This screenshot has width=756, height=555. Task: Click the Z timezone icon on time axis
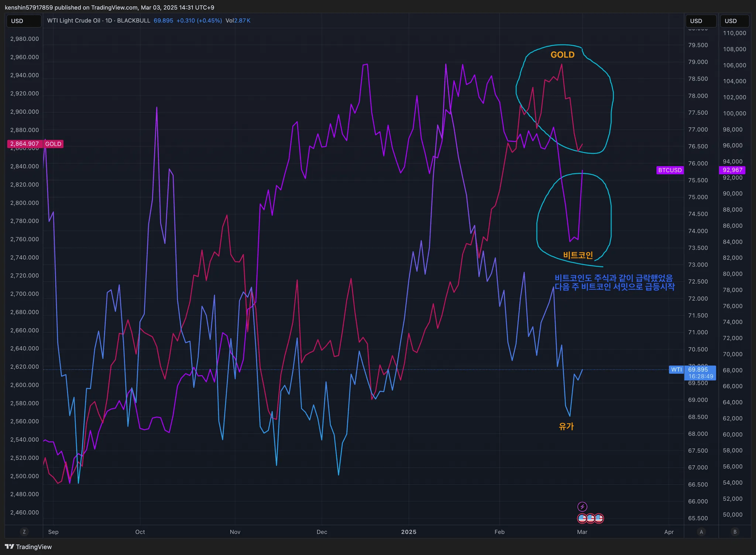(x=24, y=532)
